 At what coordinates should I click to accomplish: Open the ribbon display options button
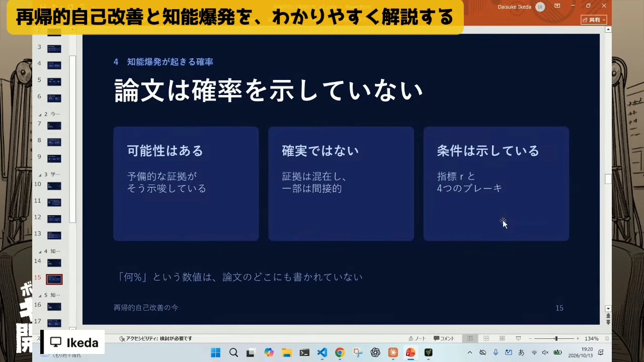(557, 6)
